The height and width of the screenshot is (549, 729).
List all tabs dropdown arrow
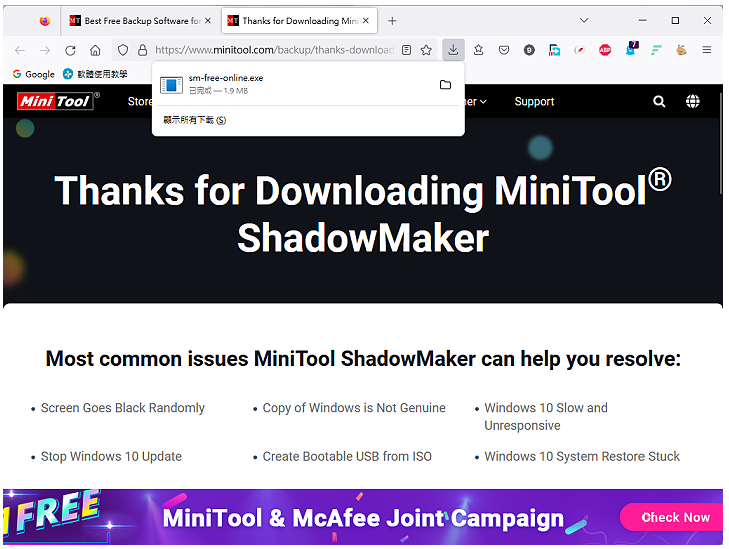[x=584, y=20]
